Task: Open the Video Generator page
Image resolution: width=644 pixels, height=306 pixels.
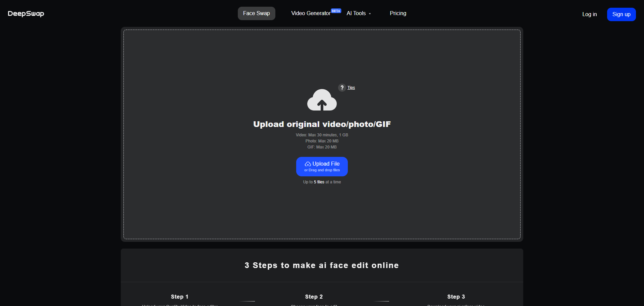Action: coord(311,13)
